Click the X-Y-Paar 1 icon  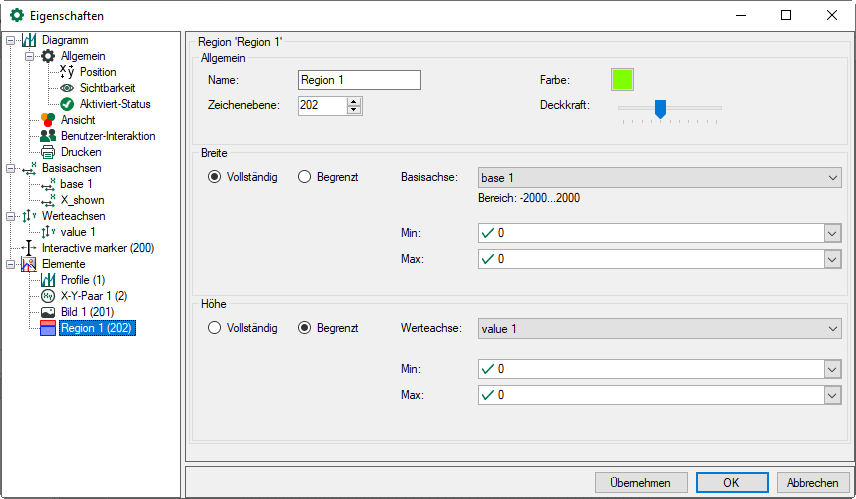point(48,296)
